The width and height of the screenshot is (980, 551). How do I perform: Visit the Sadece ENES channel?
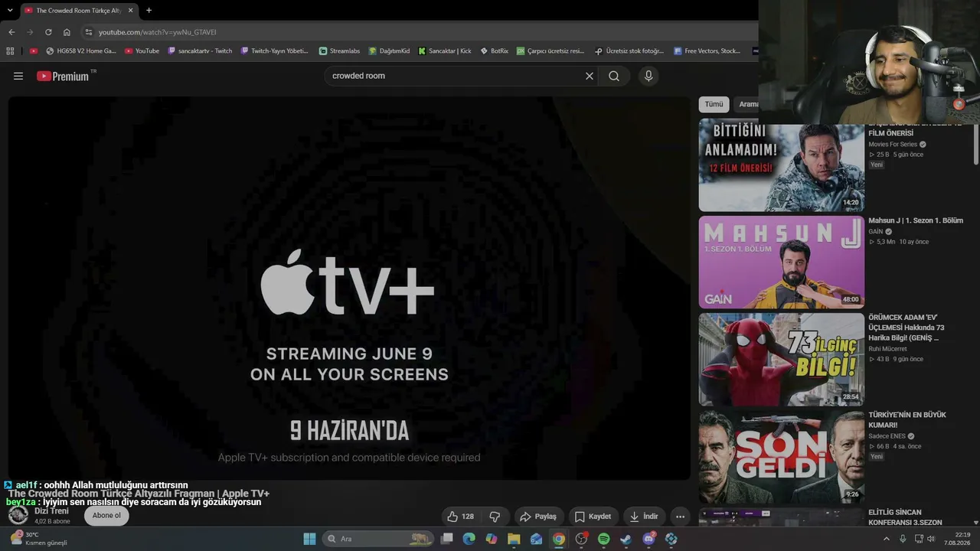tap(887, 436)
